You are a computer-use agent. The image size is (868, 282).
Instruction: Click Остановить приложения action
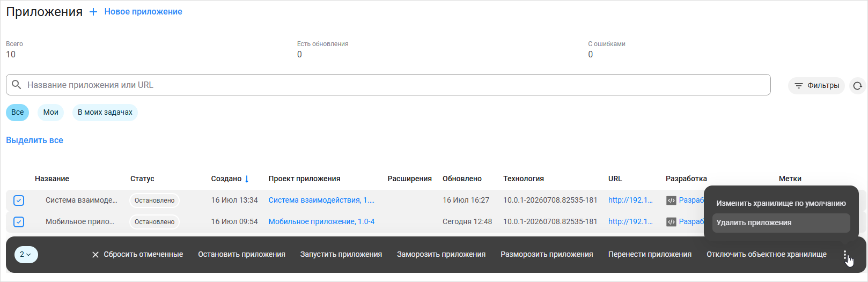point(241,255)
